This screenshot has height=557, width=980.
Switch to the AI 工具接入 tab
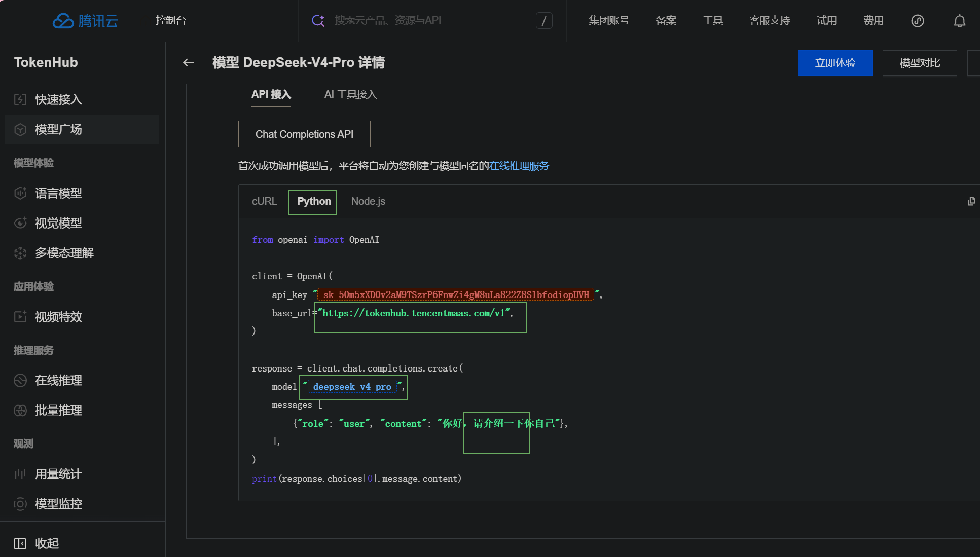coord(351,95)
